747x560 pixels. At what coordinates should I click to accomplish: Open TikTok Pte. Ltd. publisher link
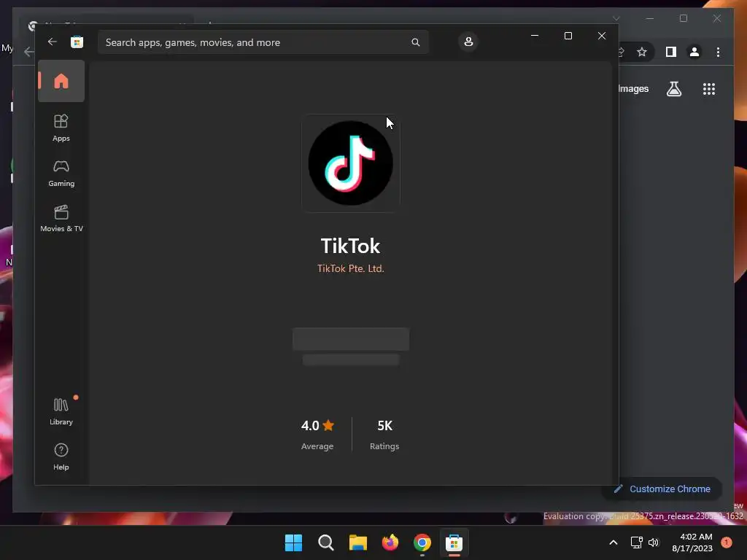pyautogui.click(x=351, y=268)
